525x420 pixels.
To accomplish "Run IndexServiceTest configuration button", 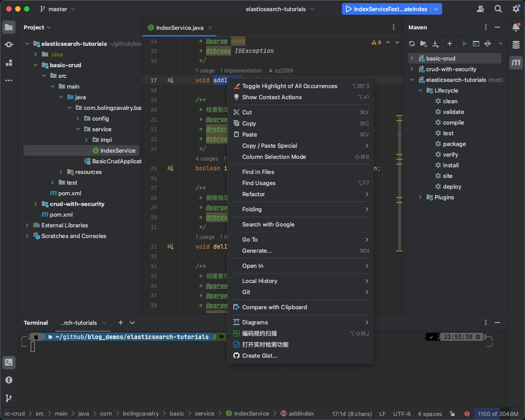I will [x=387, y=9].
